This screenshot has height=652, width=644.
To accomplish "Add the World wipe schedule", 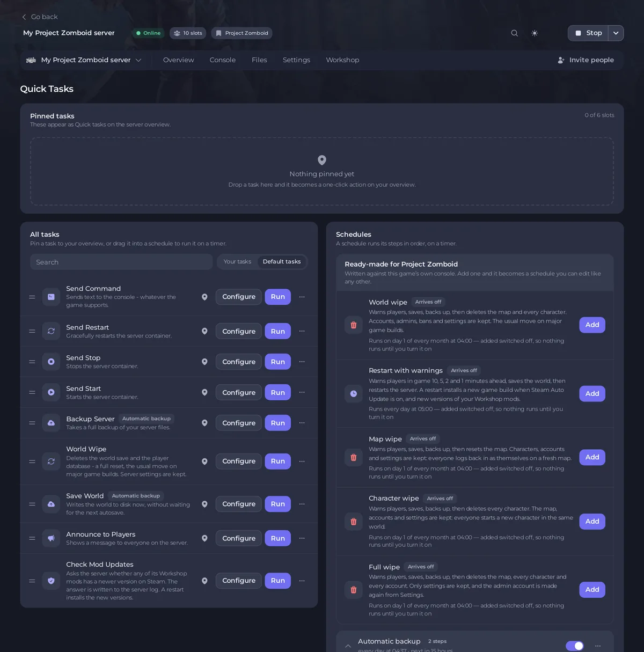I will (592, 325).
